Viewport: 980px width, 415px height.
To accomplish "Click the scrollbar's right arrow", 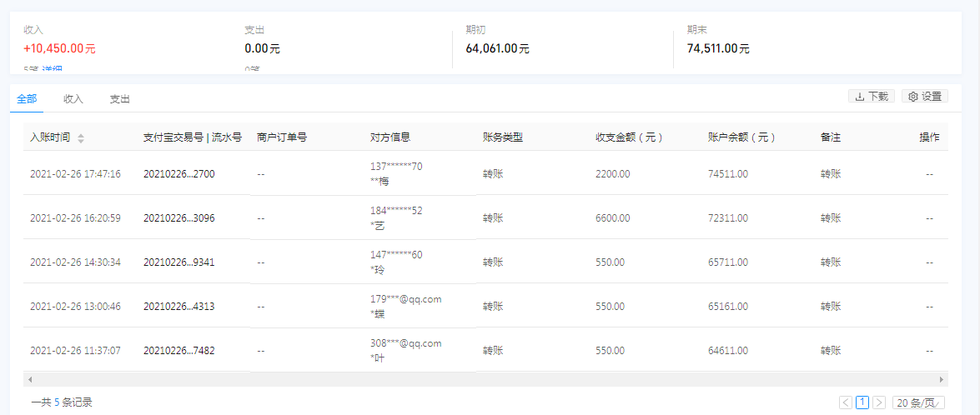I will coord(942,379).
